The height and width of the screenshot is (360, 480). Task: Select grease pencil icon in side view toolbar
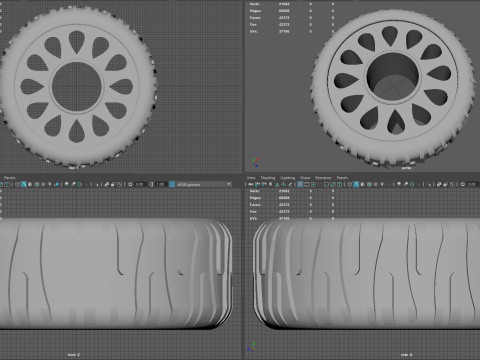290,184
